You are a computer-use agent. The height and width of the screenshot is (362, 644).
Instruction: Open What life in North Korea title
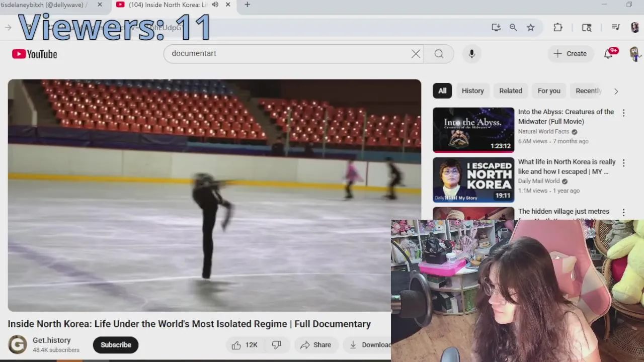(x=567, y=166)
